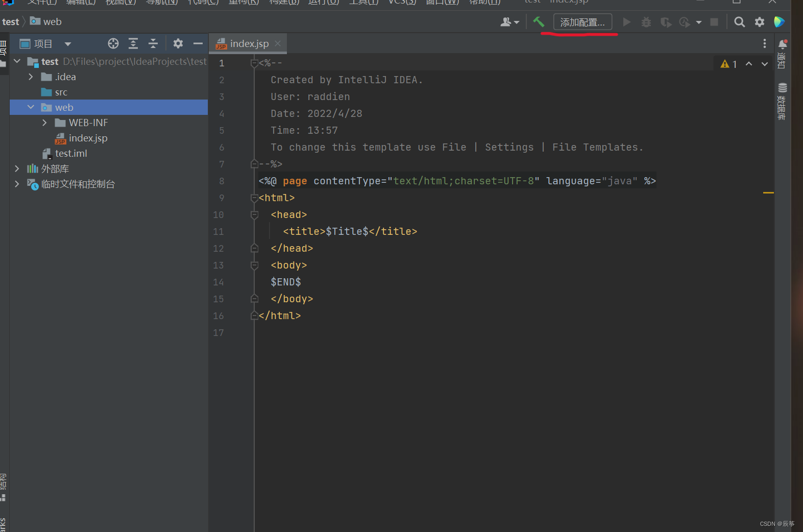The width and height of the screenshot is (803, 532).
Task: Click the test breadcrumb in navigation bar
Action: pyautogui.click(x=10, y=22)
